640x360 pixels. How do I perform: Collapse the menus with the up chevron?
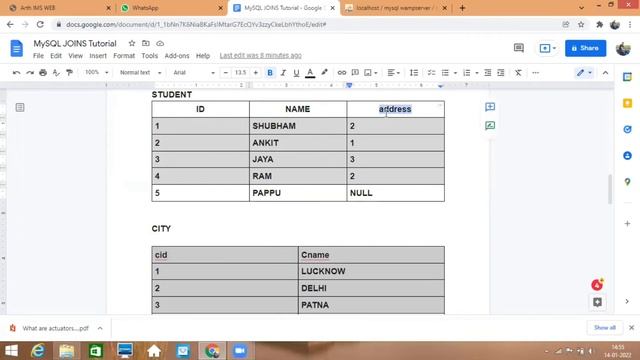(x=605, y=73)
